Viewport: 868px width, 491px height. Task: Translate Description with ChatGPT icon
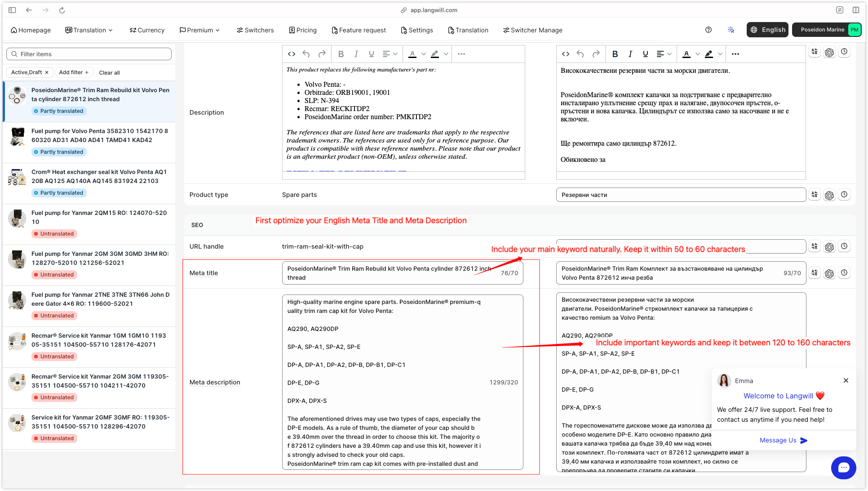tap(829, 52)
